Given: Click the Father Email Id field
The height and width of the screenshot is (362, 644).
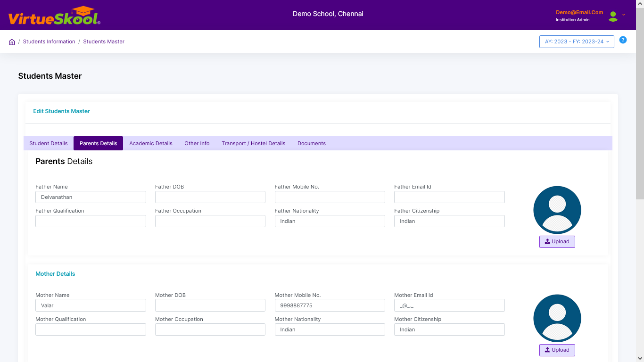Looking at the screenshot, I should click(449, 197).
